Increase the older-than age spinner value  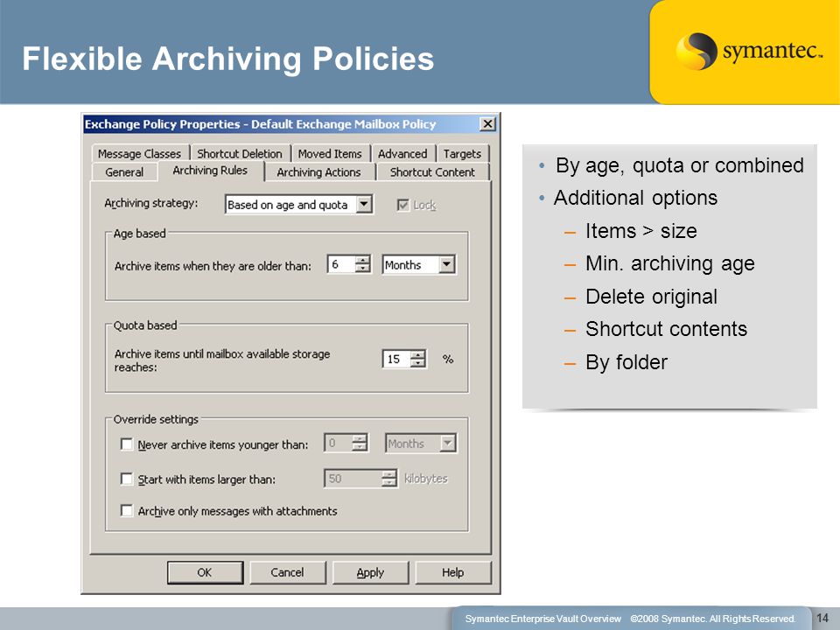363,260
